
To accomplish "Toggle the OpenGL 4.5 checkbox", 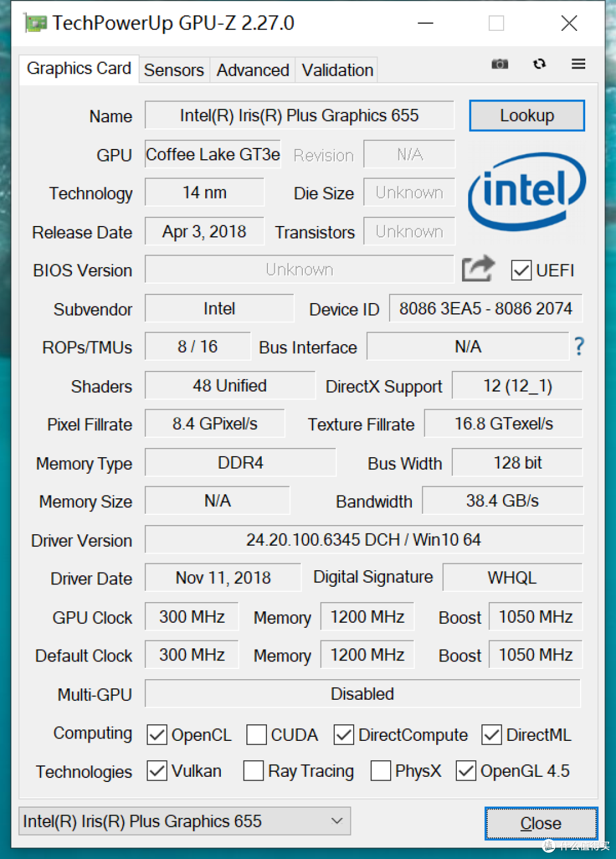I will 466,771.
